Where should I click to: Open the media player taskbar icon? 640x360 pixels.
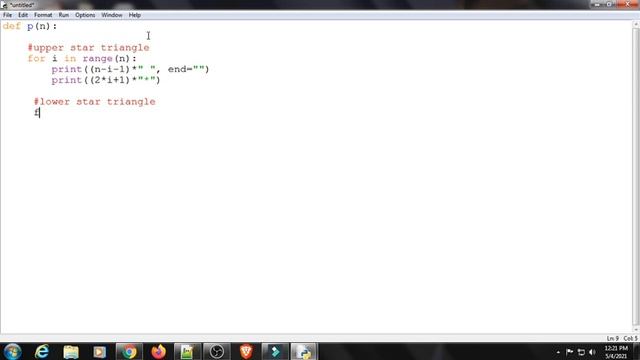(99, 351)
